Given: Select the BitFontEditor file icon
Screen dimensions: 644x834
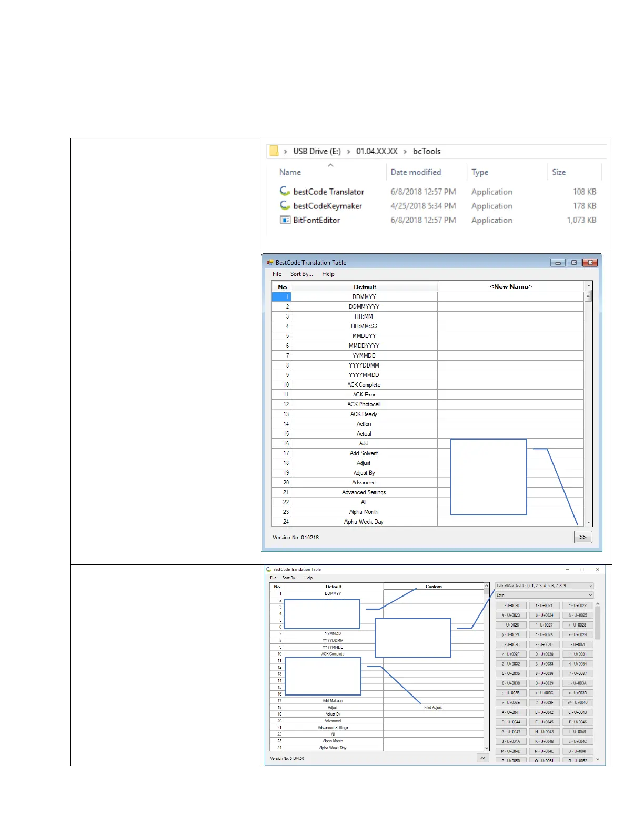Looking at the screenshot, I should tap(285, 220).
